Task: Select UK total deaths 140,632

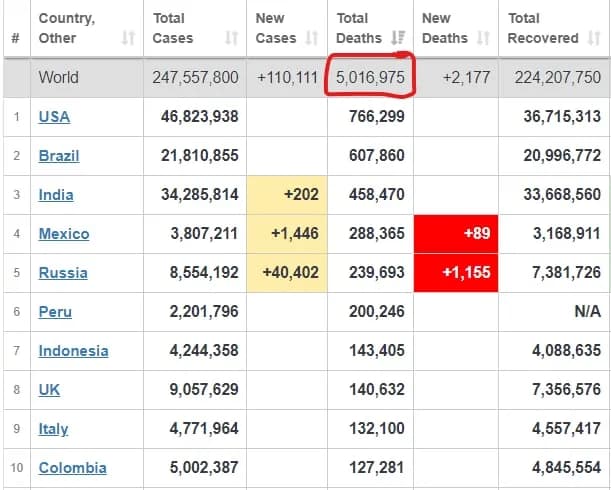Action: pos(377,389)
